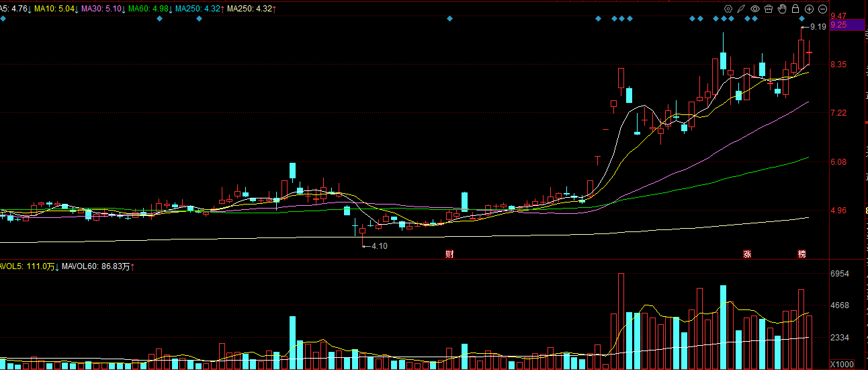Click the highlighted 9.25 current price tag
Viewport: 868px width, 370px height.
(848, 25)
